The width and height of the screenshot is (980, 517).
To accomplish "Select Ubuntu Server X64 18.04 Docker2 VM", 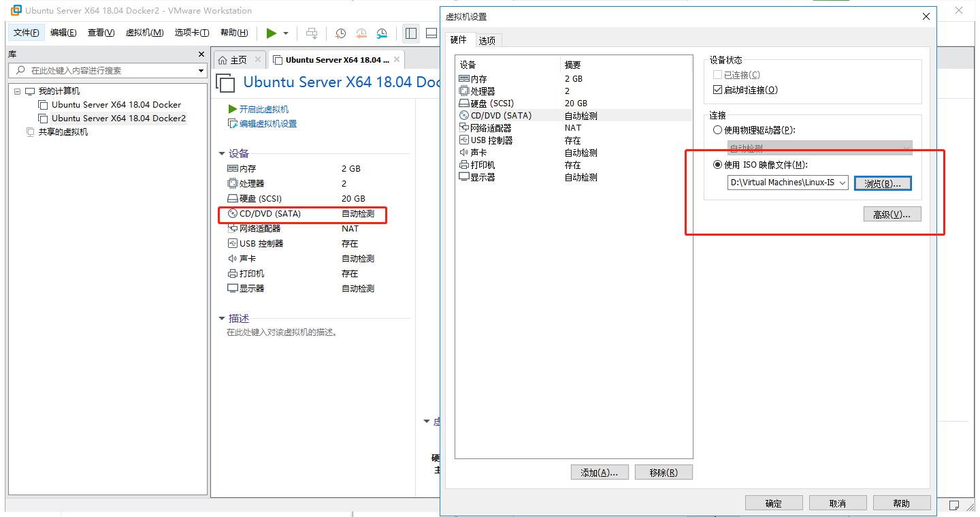I will point(118,119).
